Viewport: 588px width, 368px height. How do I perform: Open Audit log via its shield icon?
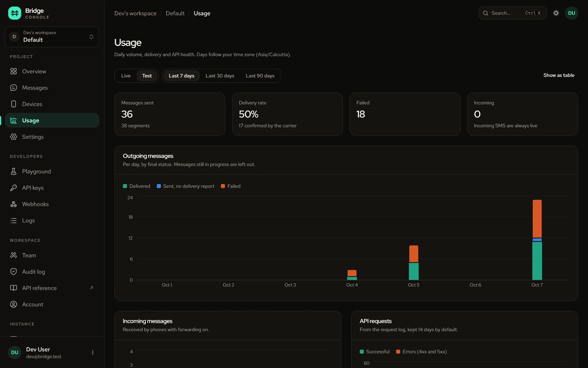point(14,272)
